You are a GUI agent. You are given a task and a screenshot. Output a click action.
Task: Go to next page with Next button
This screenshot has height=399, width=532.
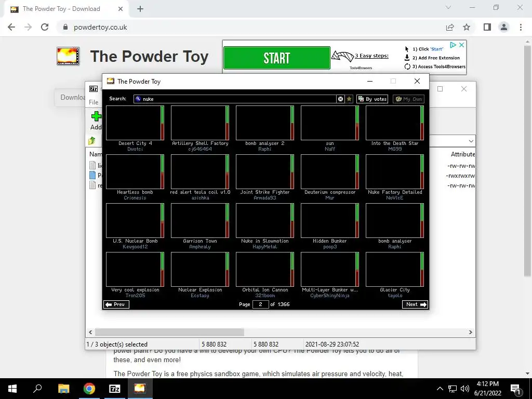(x=415, y=304)
